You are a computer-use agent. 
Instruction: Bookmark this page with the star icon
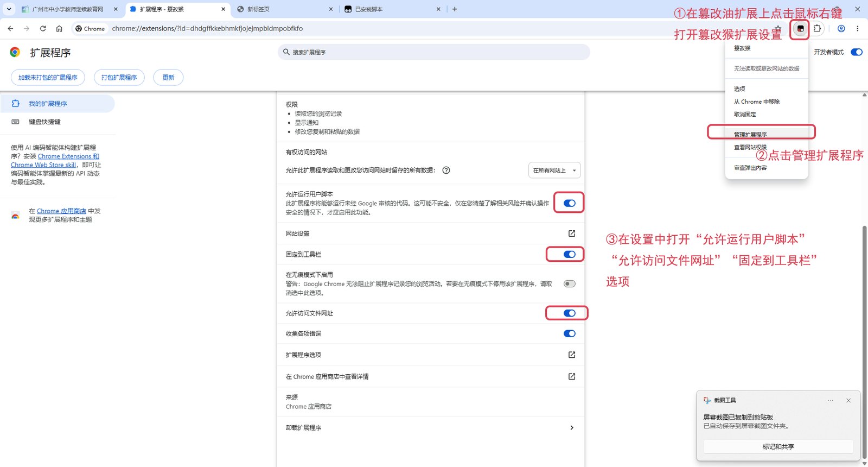coord(778,28)
